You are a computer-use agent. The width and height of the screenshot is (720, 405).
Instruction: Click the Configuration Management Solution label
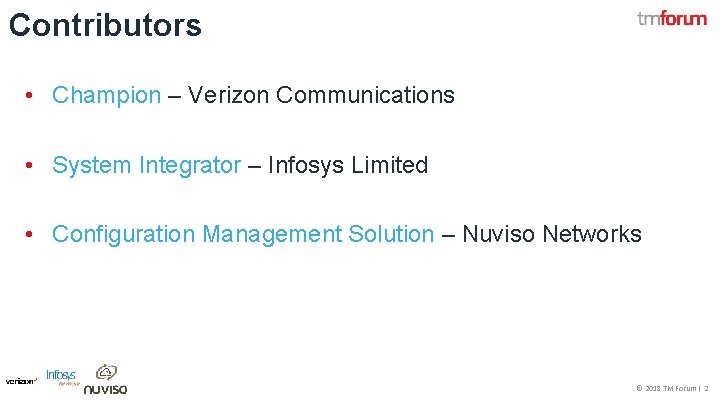click(243, 234)
